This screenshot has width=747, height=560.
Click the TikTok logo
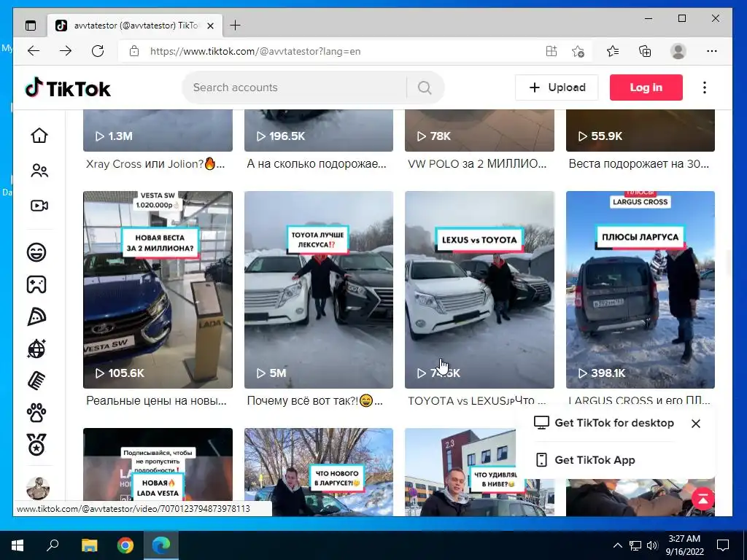(x=68, y=88)
